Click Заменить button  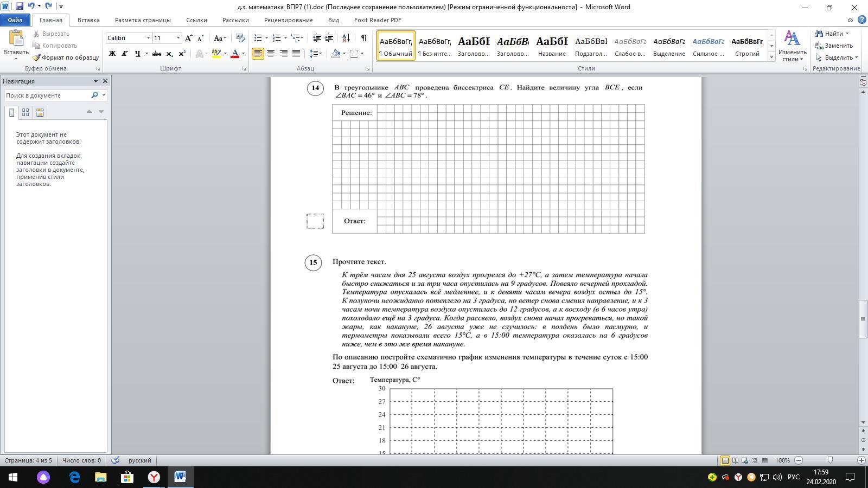click(834, 46)
